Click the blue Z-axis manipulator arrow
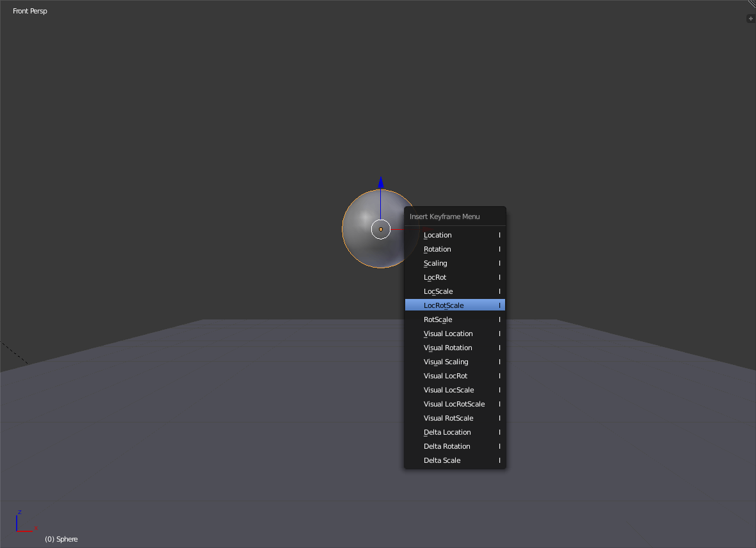 point(381,183)
